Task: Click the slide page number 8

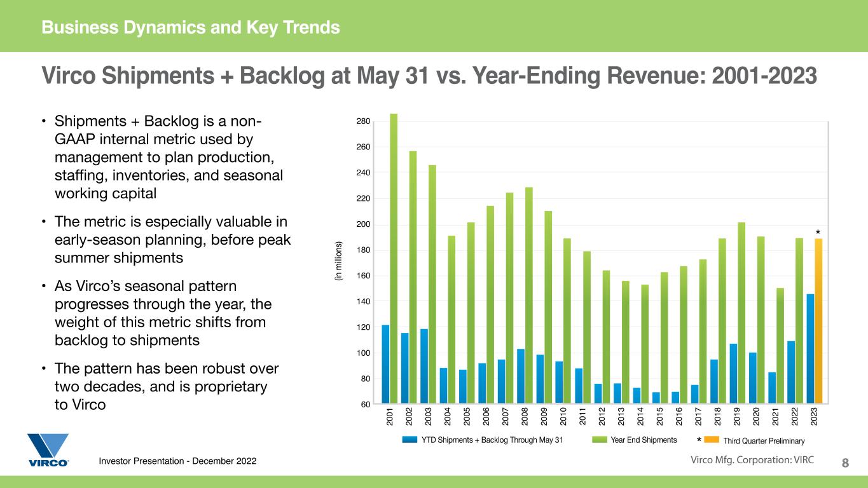Action: (845, 463)
